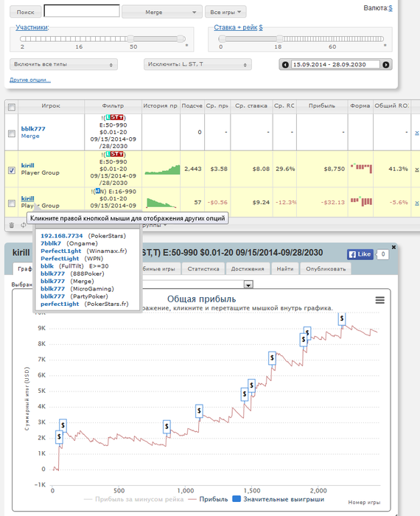Switch to the Найти tab

click(x=285, y=269)
